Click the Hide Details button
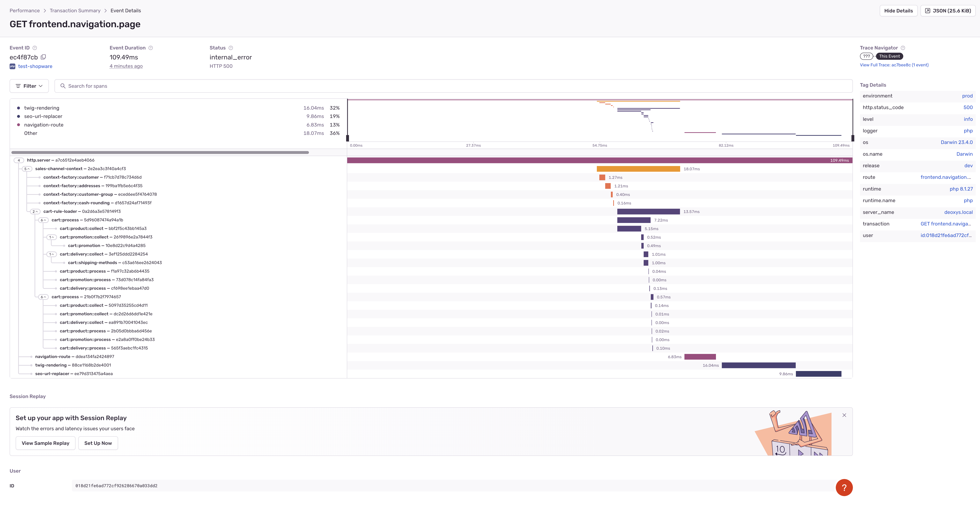This screenshot has width=980, height=505. coord(898,11)
